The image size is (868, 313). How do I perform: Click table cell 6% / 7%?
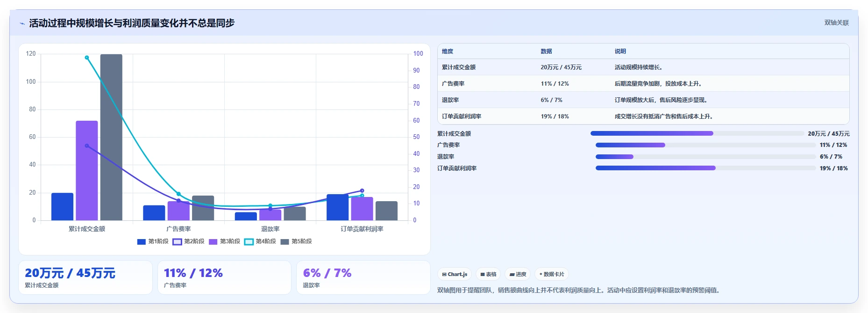click(x=551, y=100)
